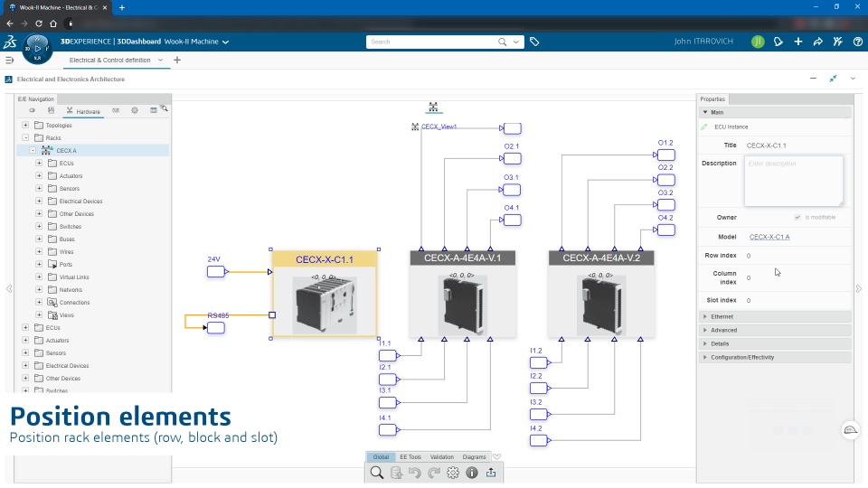Image resolution: width=868 pixels, height=488 pixels.
Task: Select the CECX-A-4E4A-V.2 module block
Action: pos(601,294)
